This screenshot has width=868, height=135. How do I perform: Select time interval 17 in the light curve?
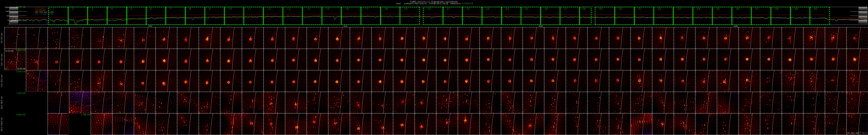tap(371, 16)
